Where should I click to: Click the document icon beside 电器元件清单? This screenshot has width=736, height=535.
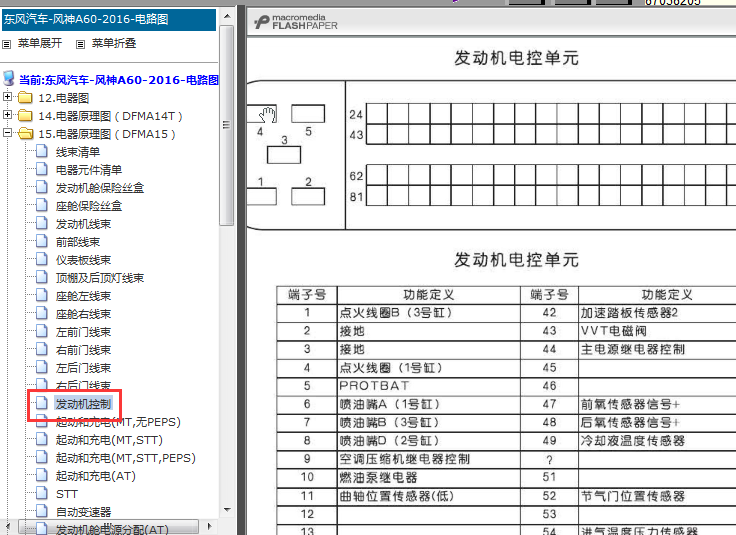tap(42, 169)
